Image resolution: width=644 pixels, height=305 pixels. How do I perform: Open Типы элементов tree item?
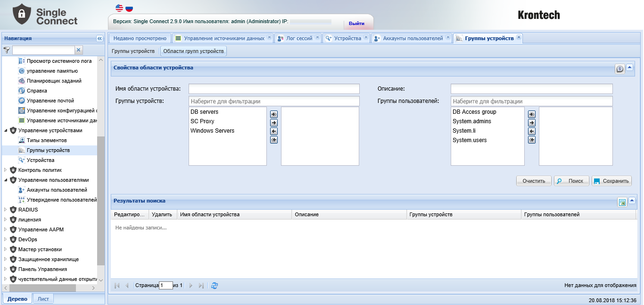47,140
